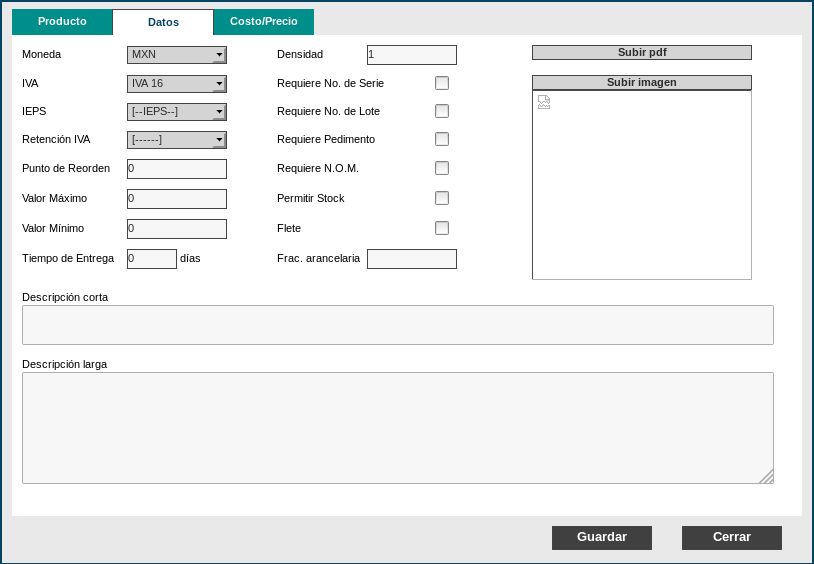Screen dimensions: 814x564
Task: Open the IEPS selection dropdown
Action: [x=177, y=112]
